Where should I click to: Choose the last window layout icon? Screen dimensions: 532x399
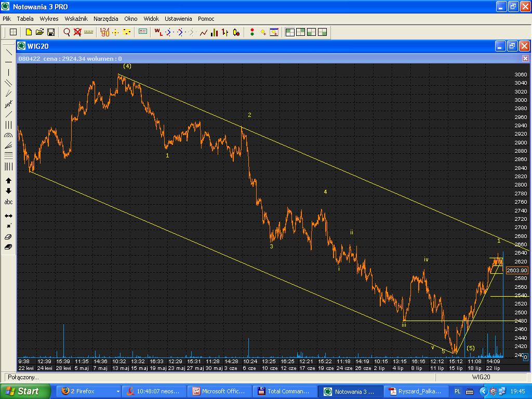tap(322, 32)
